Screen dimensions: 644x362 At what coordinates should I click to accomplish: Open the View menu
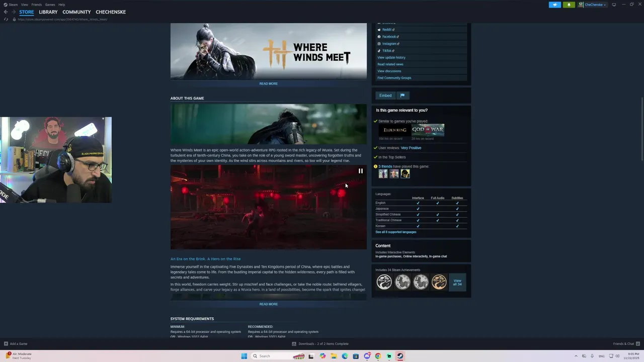[x=24, y=5]
